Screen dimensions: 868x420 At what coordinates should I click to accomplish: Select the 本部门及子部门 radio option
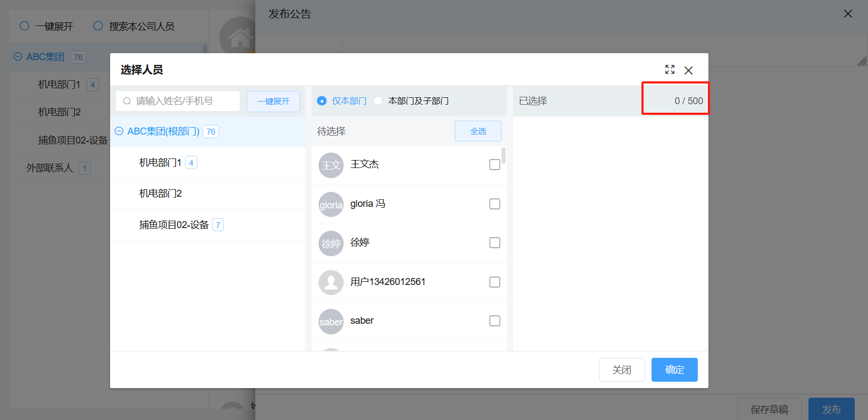click(412, 101)
